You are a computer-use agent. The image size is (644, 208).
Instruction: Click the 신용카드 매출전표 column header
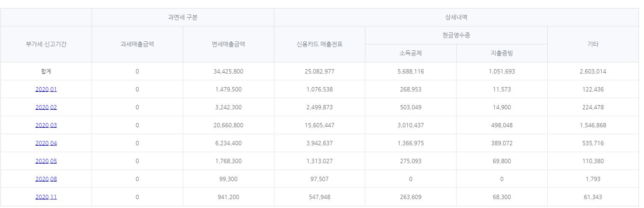[319, 44]
